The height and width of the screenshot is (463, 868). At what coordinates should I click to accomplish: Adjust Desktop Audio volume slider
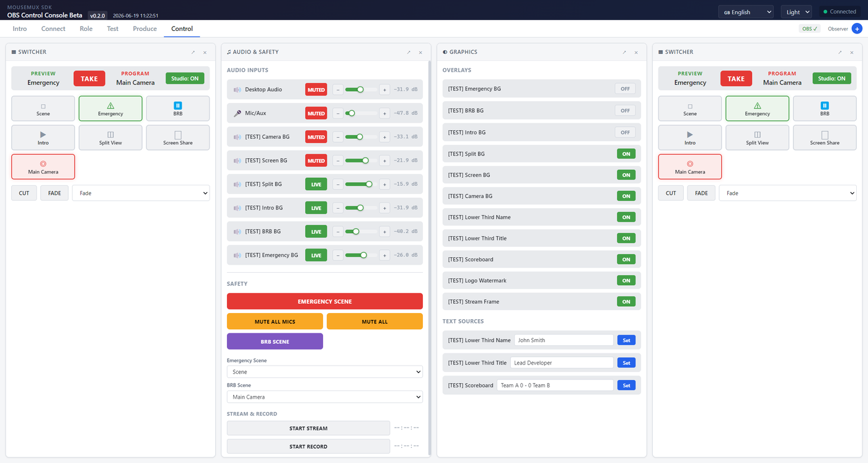point(361,90)
